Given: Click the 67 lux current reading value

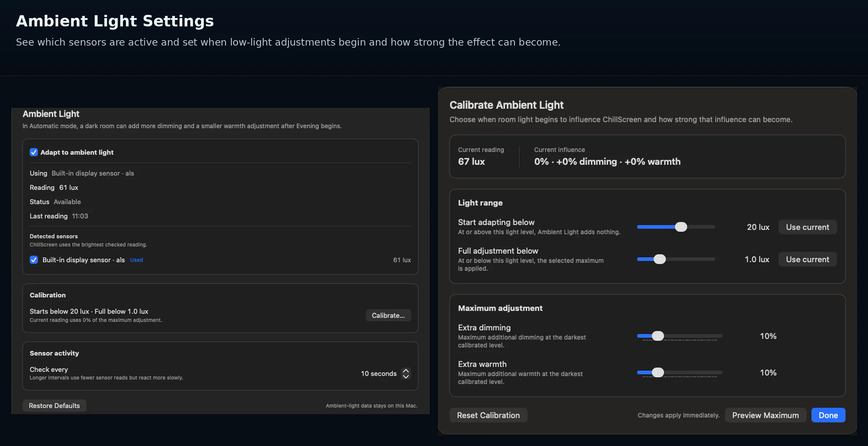Looking at the screenshot, I should (x=471, y=162).
